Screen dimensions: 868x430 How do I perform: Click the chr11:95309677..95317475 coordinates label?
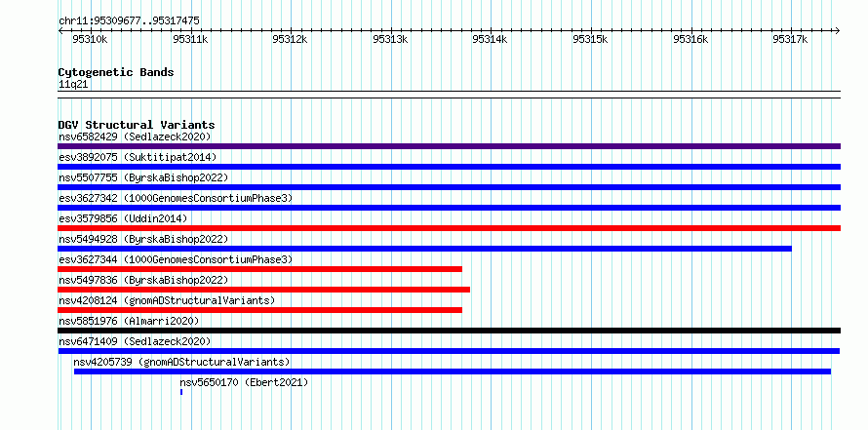click(129, 21)
